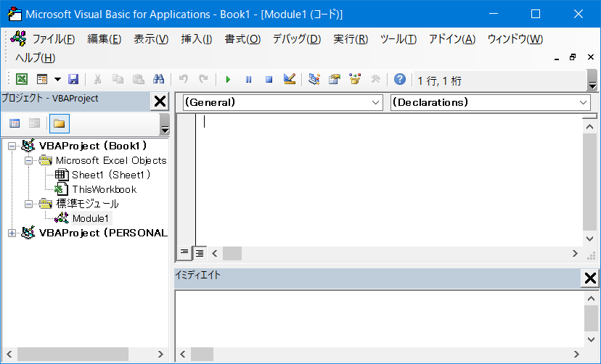Screen dimensions: 601x364
Task: Switch to Full Module View button
Action: point(200,253)
